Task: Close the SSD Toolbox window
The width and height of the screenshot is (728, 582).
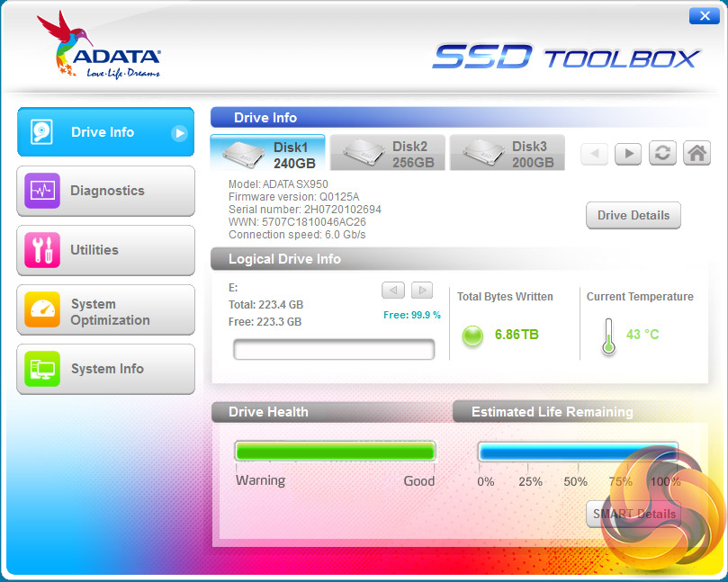Action: pyautogui.click(x=705, y=16)
